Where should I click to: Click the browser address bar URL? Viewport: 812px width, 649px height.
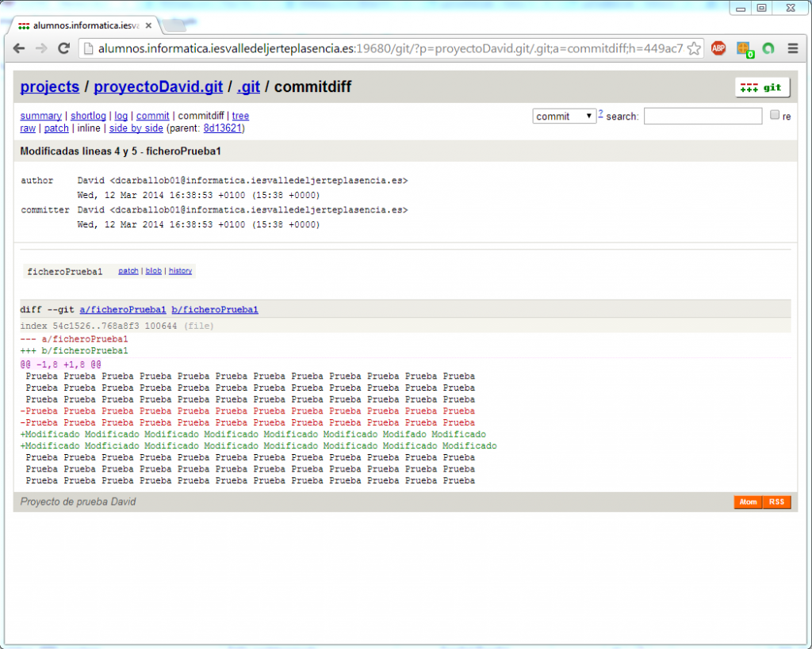(x=389, y=48)
